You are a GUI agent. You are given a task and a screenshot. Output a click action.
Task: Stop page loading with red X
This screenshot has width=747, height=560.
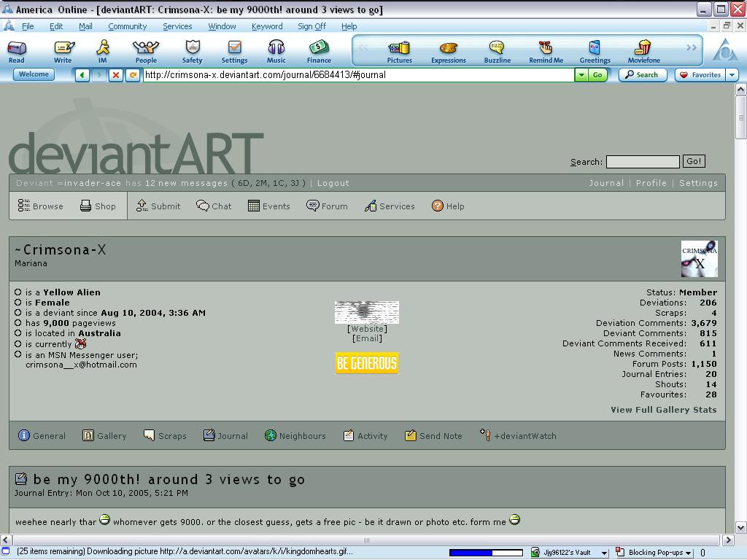pyautogui.click(x=116, y=75)
